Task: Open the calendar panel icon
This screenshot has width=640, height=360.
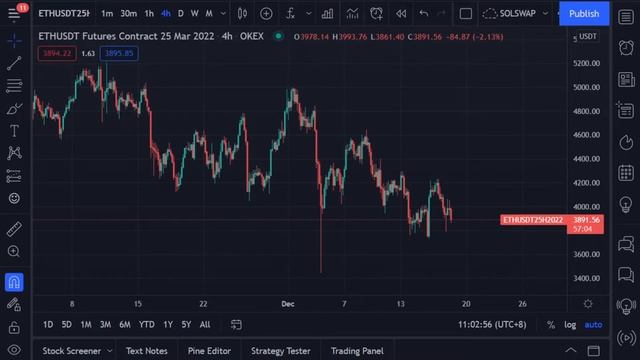Action: (626, 173)
